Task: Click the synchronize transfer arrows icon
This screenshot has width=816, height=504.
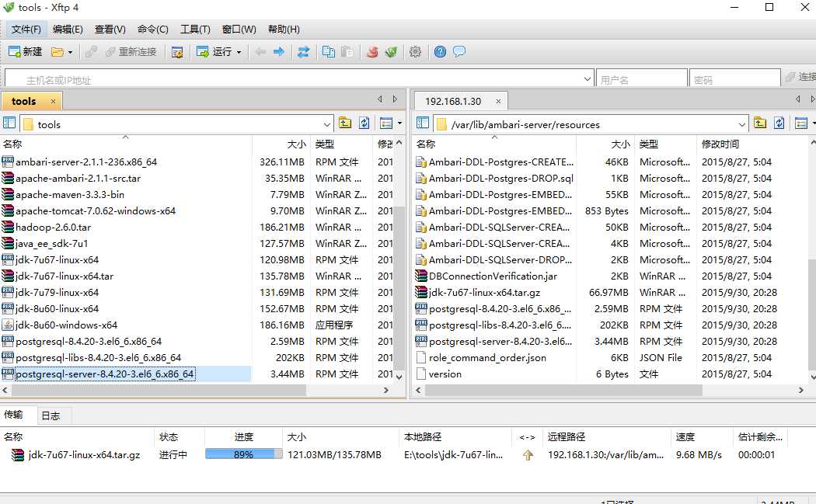Action: [x=303, y=51]
